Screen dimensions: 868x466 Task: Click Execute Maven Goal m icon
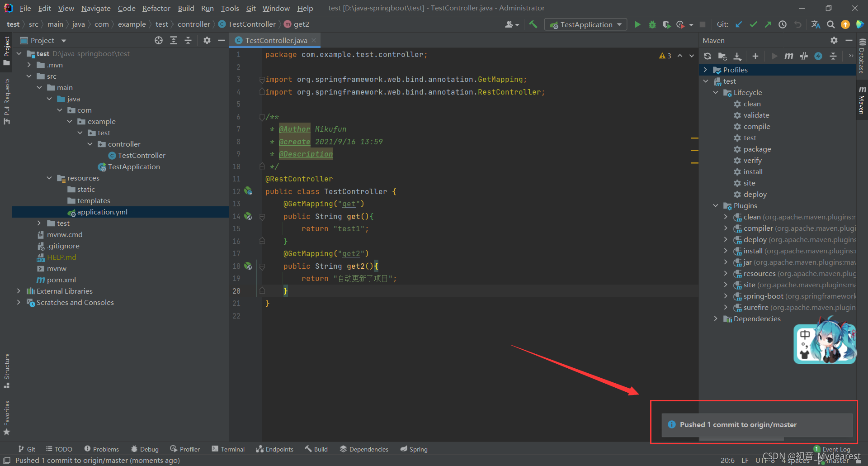788,56
